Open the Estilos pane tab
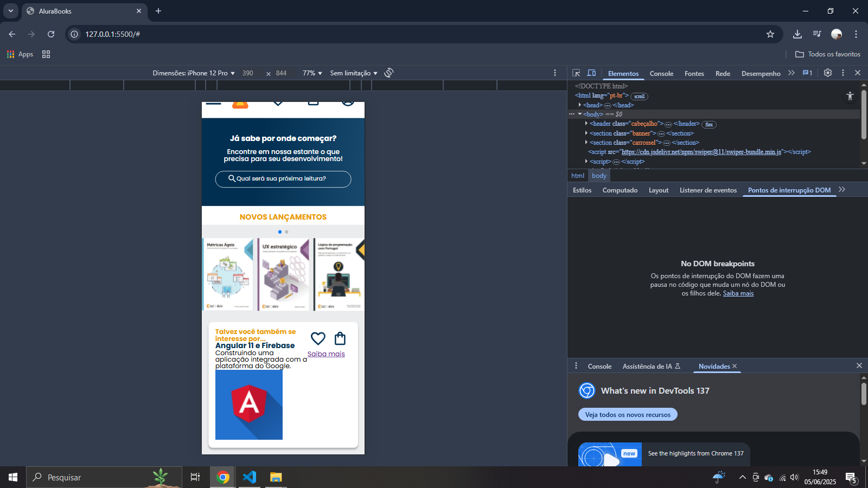Viewport: 868px width, 488px height. pos(582,190)
